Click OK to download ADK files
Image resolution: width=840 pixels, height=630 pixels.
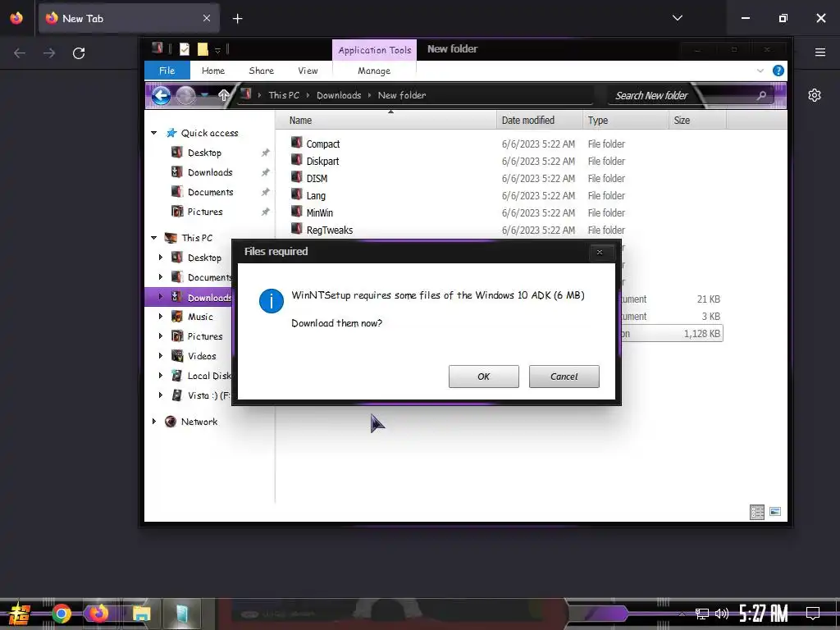point(483,377)
